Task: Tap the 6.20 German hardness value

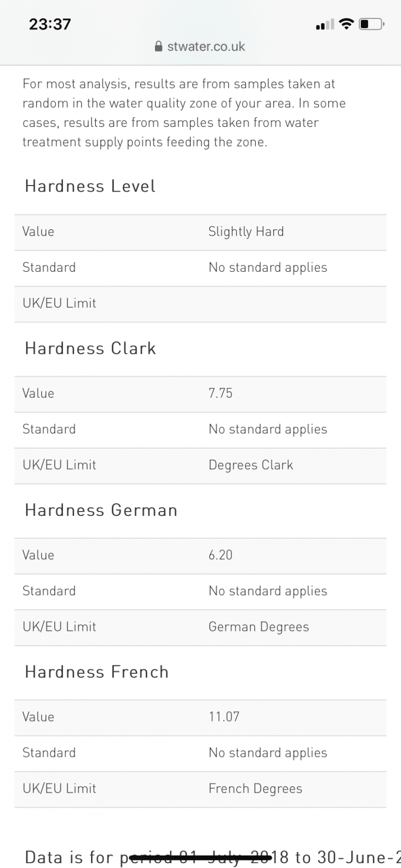Action: (x=221, y=555)
